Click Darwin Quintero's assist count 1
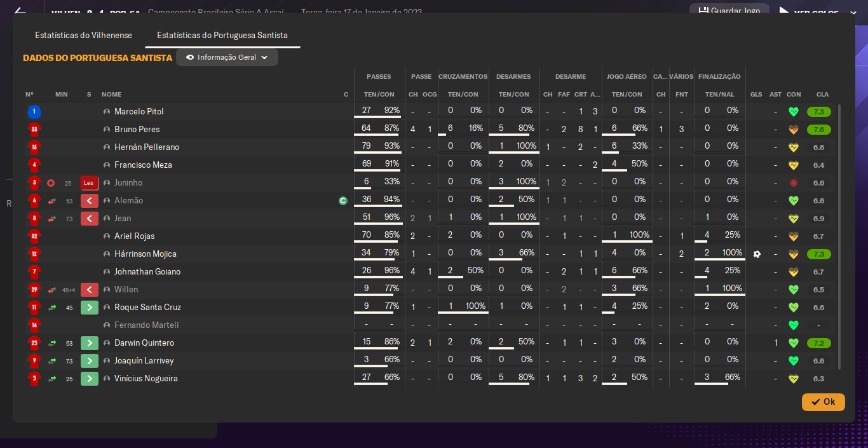Viewport: 868px width, 448px height. click(x=776, y=343)
